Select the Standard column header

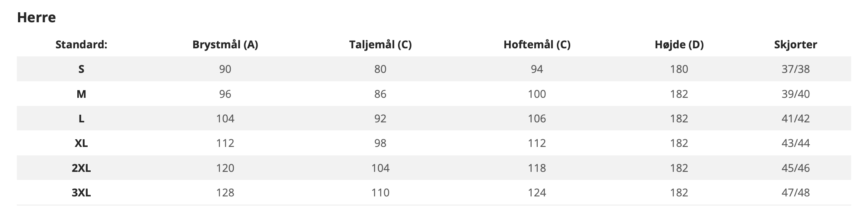[81, 45]
